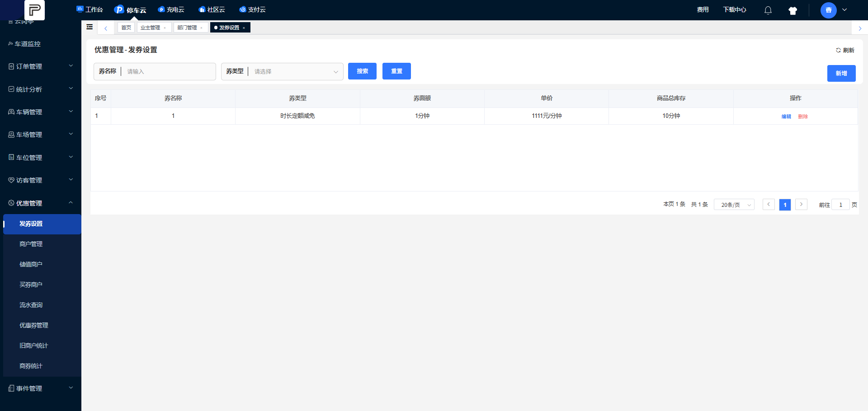Open the user account dropdown arrow
Viewport: 868px width, 411px height.
844,10
